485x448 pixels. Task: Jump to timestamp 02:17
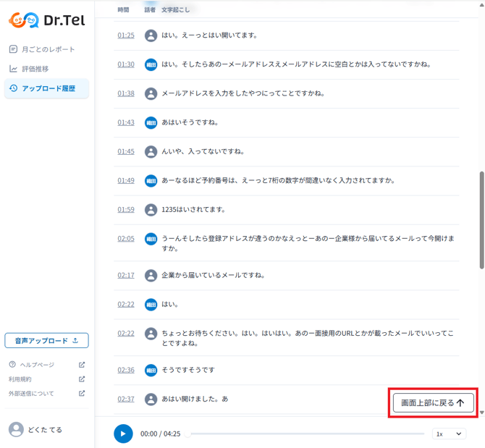coord(126,275)
